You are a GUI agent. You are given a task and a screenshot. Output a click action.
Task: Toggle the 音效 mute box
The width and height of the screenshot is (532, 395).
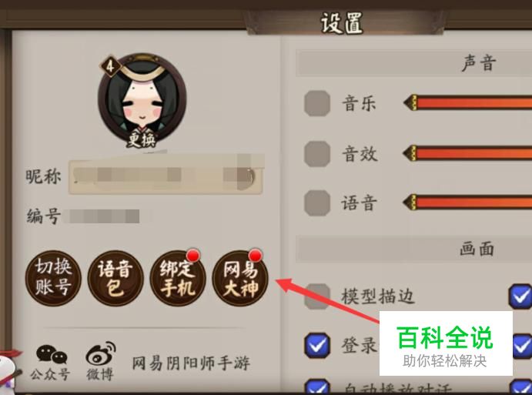coord(317,154)
